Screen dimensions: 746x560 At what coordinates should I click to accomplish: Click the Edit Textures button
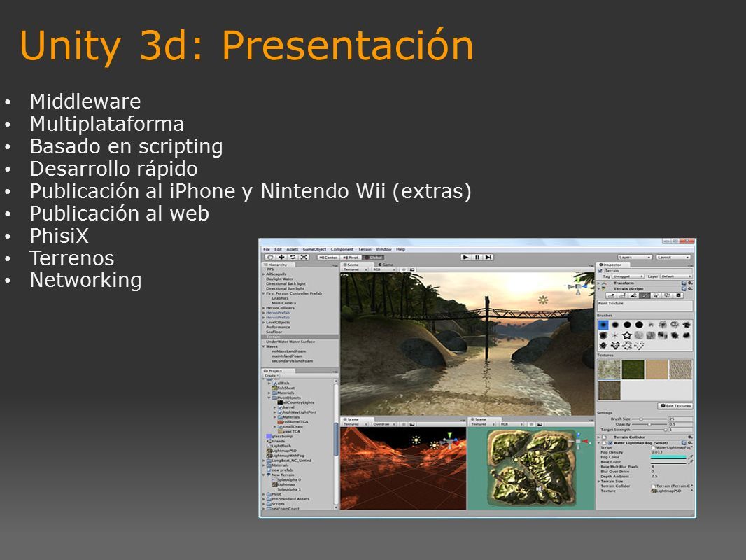click(675, 406)
